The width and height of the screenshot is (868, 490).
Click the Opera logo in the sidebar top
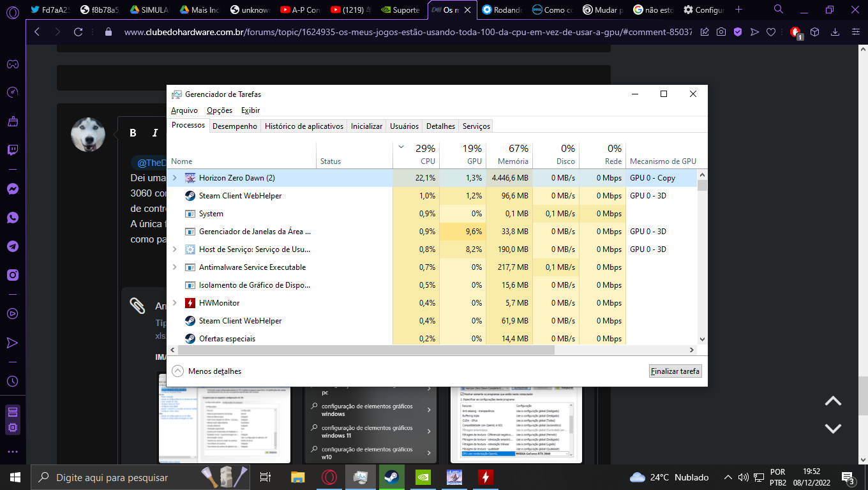[12, 13]
